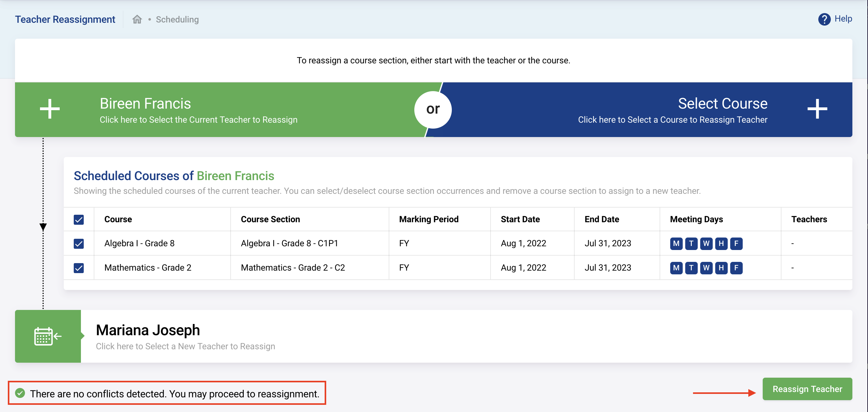Click green check icon in no-conflicts message
Viewport: 868px width, 412px height.
pyautogui.click(x=20, y=393)
